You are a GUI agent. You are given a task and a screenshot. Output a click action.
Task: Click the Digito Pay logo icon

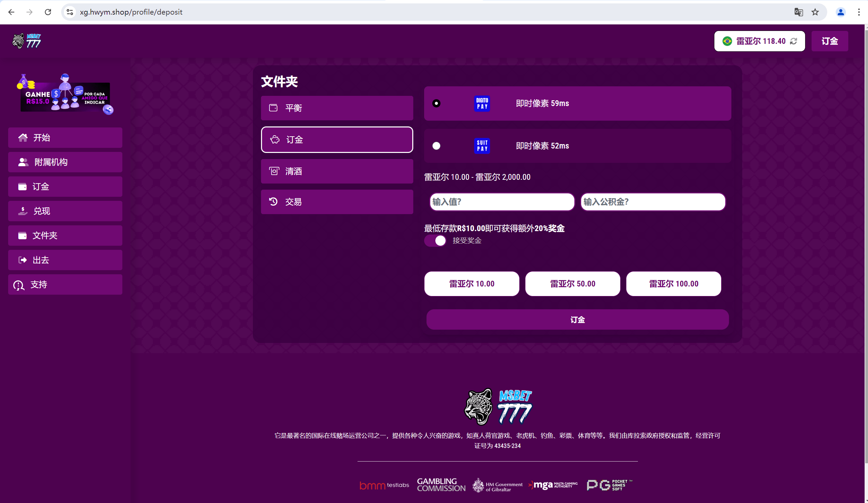coord(482,103)
